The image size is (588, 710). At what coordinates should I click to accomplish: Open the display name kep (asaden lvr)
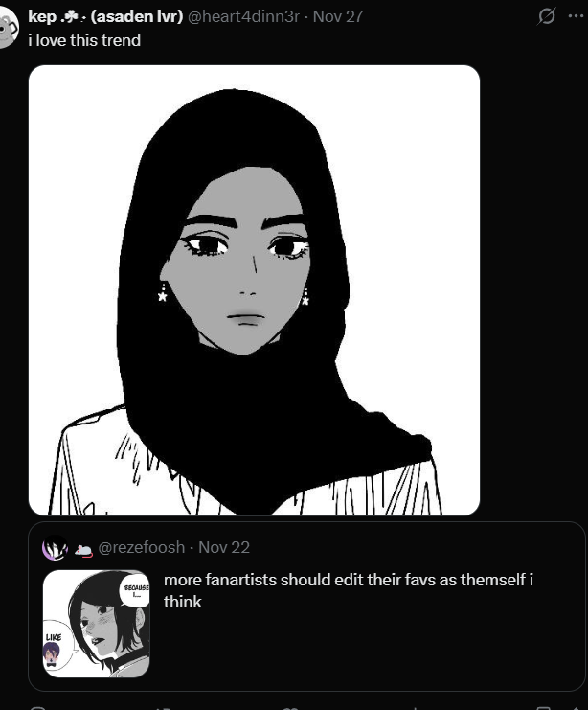pyautogui.click(x=105, y=16)
